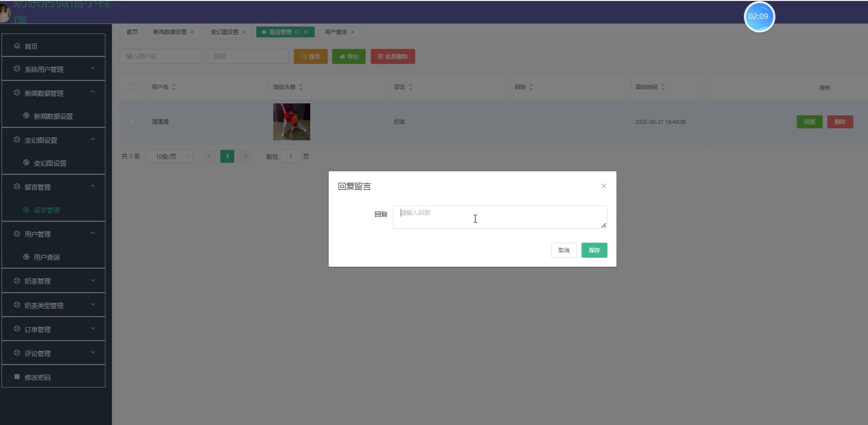Image resolution: width=868 pixels, height=425 pixels.
Task: Click the sort arrows on 用户名 column
Action: pyautogui.click(x=174, y=87)
